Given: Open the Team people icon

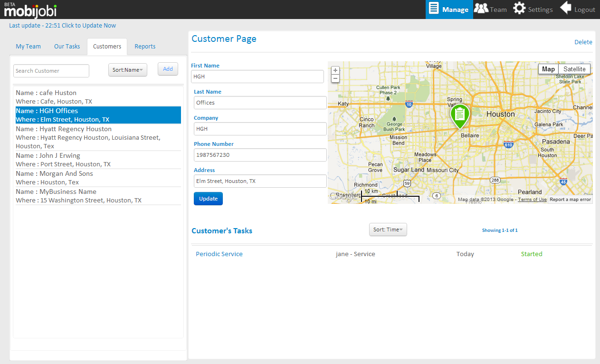Looking at the screenshot, I should [481, 9].
